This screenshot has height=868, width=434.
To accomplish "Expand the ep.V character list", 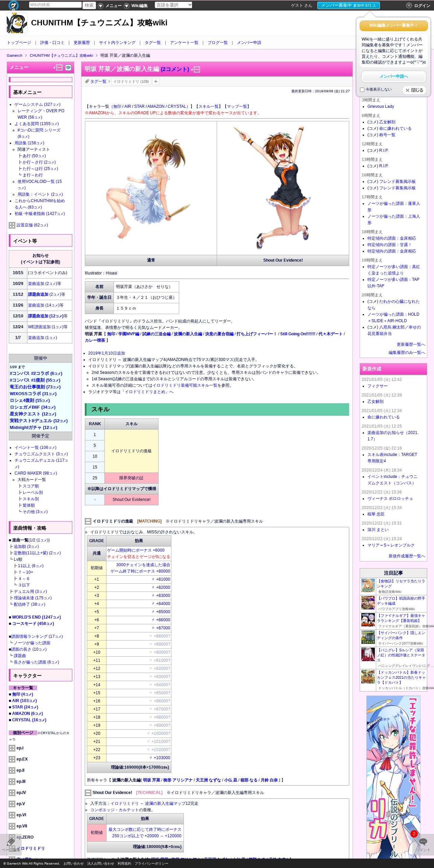I will [12, 804].
